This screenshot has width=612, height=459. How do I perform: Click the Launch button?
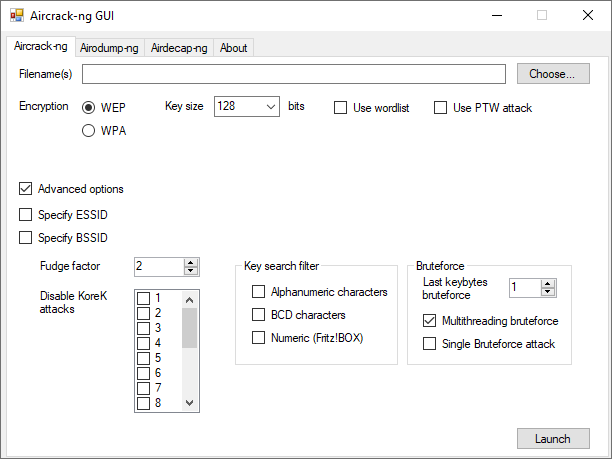[x=553, y=439]
